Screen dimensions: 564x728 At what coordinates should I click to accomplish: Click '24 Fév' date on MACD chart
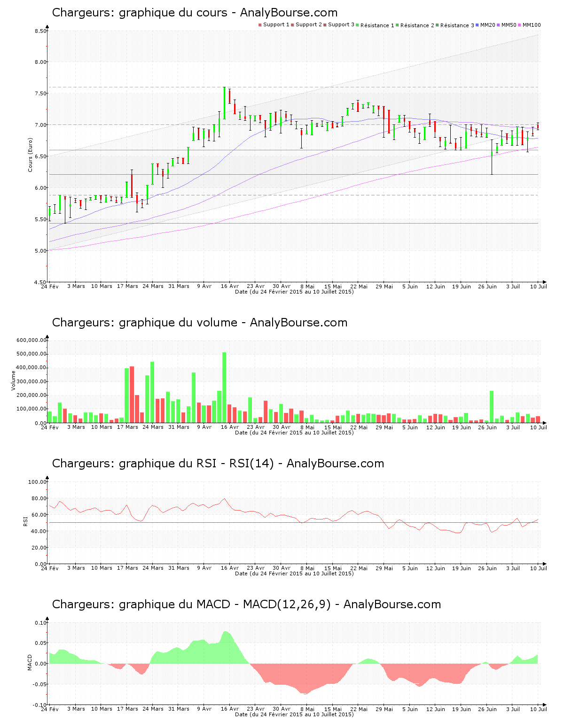[50, 709]
